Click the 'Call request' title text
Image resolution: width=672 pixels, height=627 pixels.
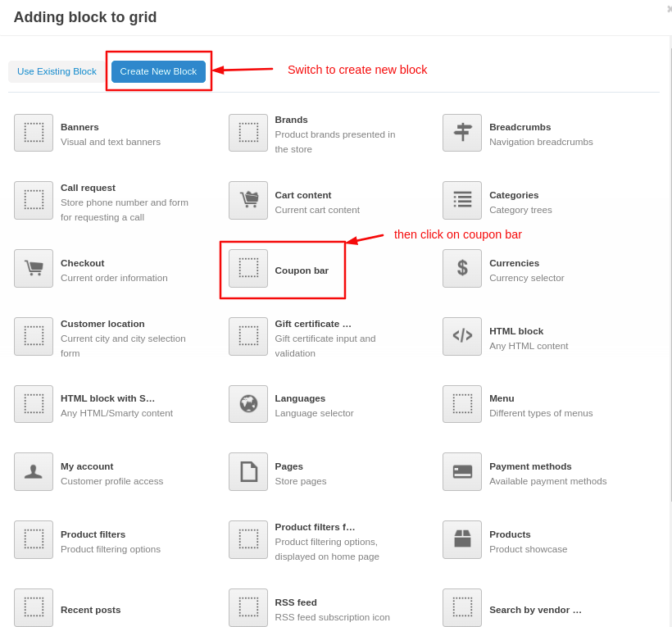(88, 188)
